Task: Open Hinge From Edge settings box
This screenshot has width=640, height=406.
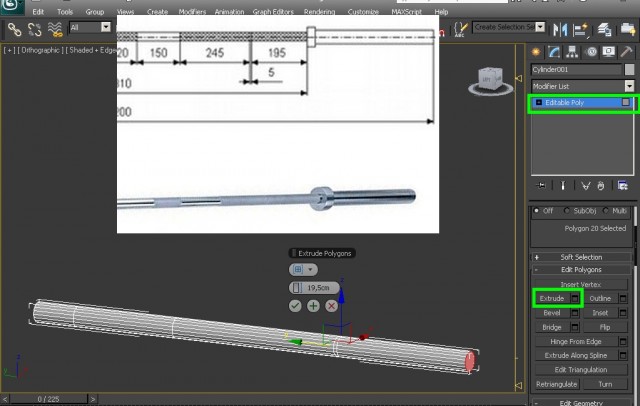Action: 623,342
